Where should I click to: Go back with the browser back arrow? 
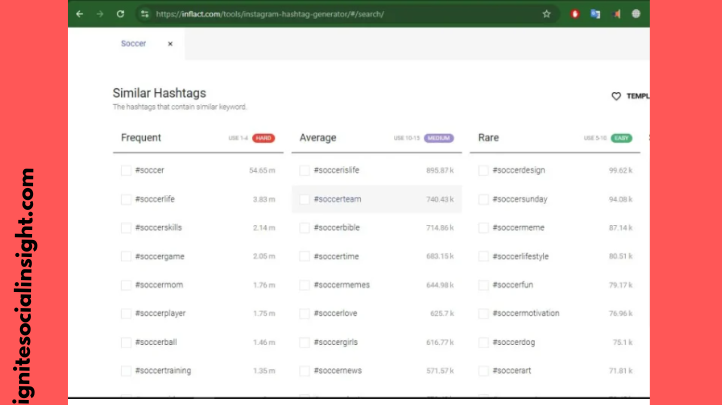pyautogui.click(x=80, y=14)
